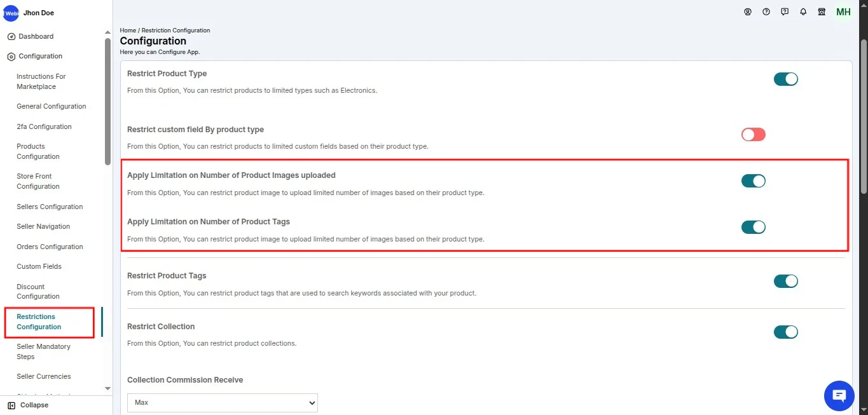
Task: Collapse the sidebar navigation panel
Action: (28, 405)
